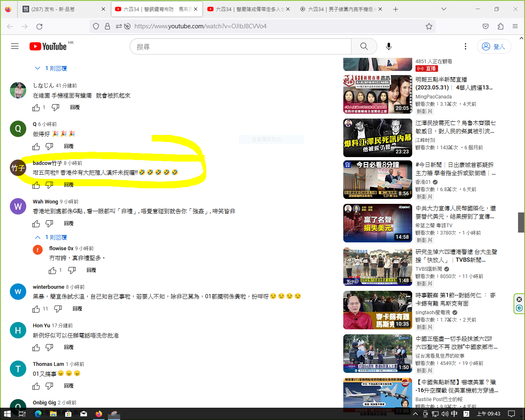The image size is (525, 420).
Task: Click the page vertical scrollbar thumb
Action: 521,222
